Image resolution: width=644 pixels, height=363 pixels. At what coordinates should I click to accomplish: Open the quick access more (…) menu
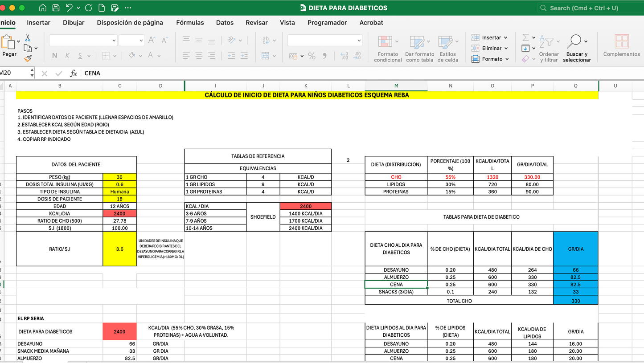[128, 8]
